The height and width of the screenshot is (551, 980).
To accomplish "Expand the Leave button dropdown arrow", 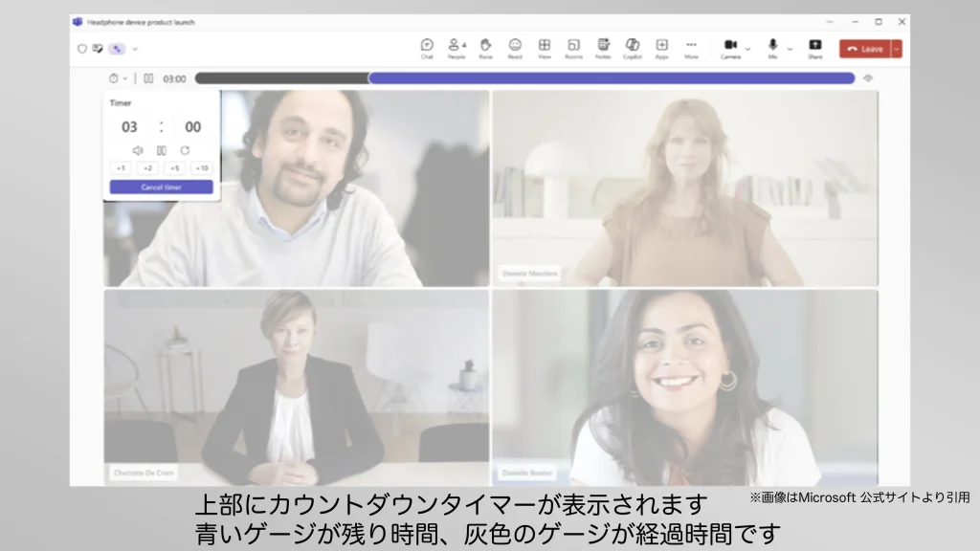I will (897, 49).
